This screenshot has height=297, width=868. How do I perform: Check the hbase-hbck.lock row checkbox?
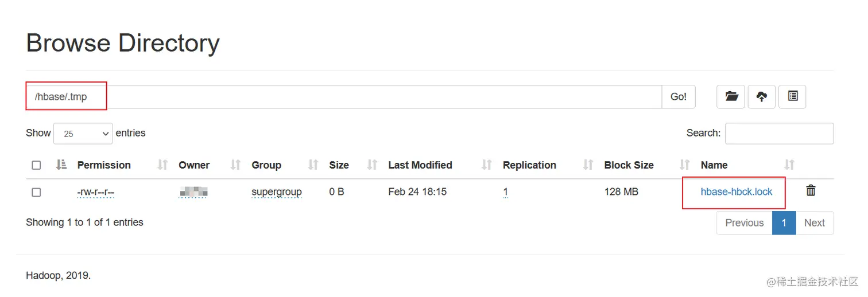(x=36, y=192)
